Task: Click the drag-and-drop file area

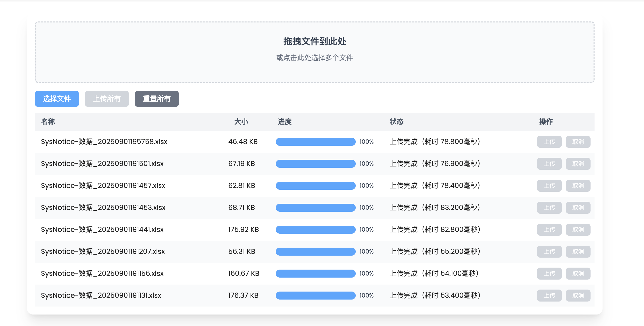Action: pos(315,52)
